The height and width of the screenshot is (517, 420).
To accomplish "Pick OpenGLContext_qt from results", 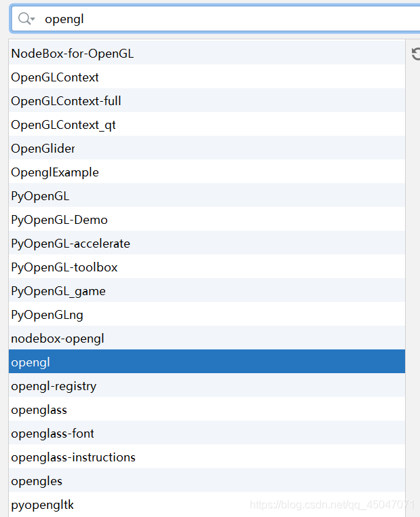I will tap(64, 125).
